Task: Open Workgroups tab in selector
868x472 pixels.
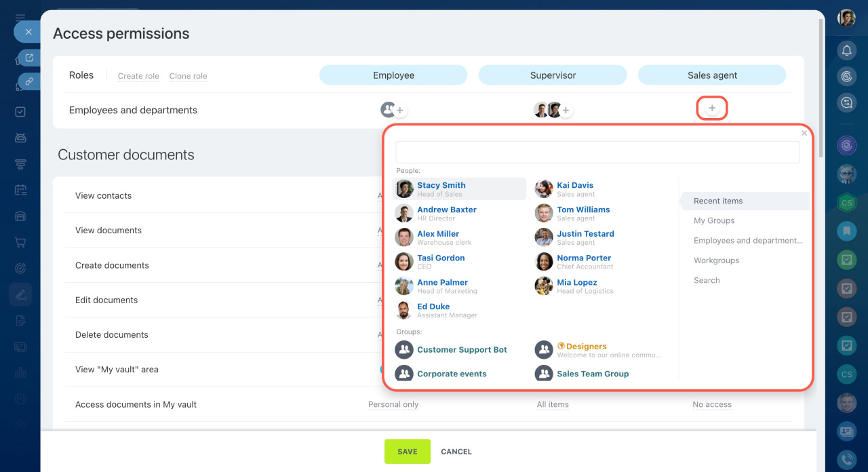Action: coord(716,260)
